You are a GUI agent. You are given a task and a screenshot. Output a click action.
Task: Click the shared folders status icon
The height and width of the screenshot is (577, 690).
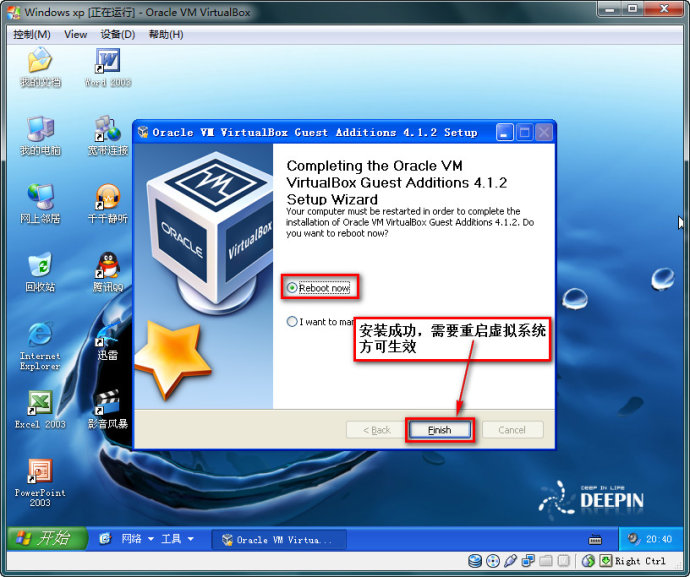pos(546,561)
